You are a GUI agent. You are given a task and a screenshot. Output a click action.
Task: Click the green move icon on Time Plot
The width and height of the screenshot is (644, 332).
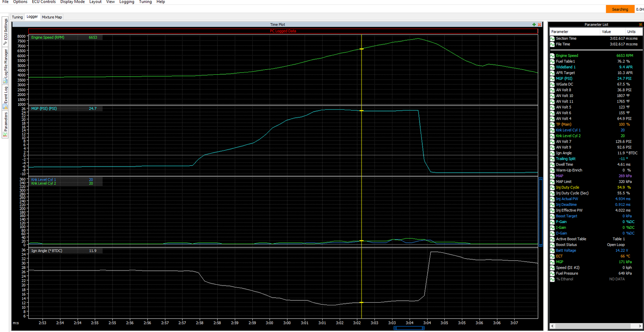(534, 24)
